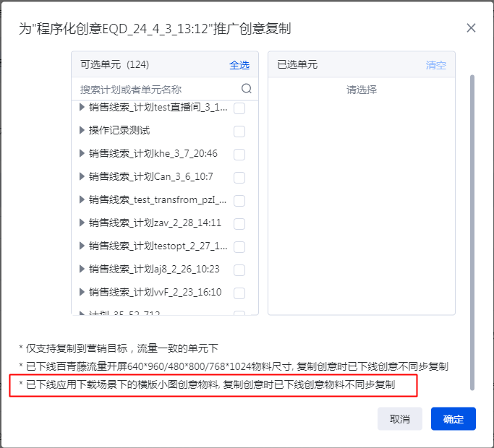Image resolution: width=494 pixels, height=448 pixels.
Task: Click 销售线索_计划khe_3_7_20:46 row text
Action: point(153,154)
